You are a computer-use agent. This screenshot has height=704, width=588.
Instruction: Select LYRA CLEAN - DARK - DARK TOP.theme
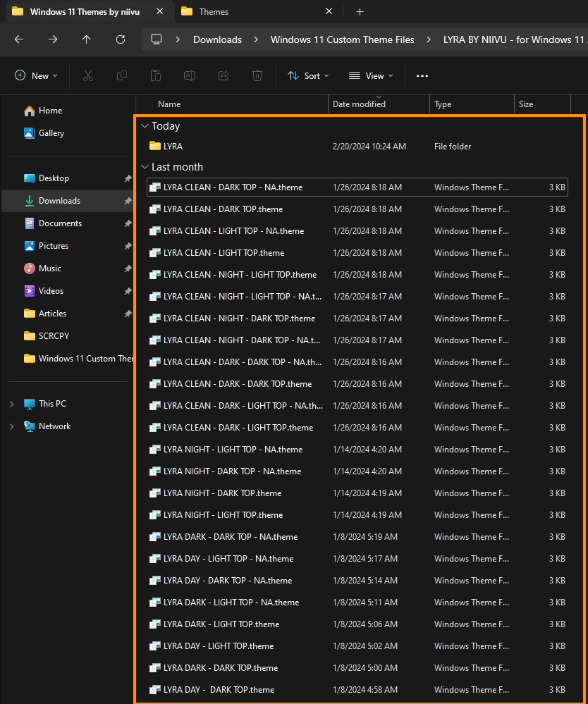point(357,384)
